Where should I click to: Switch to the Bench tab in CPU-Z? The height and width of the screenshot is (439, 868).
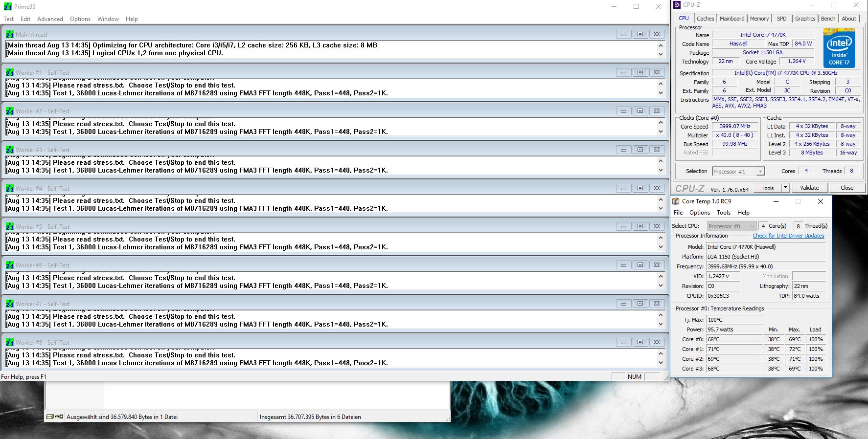(828, 19)
